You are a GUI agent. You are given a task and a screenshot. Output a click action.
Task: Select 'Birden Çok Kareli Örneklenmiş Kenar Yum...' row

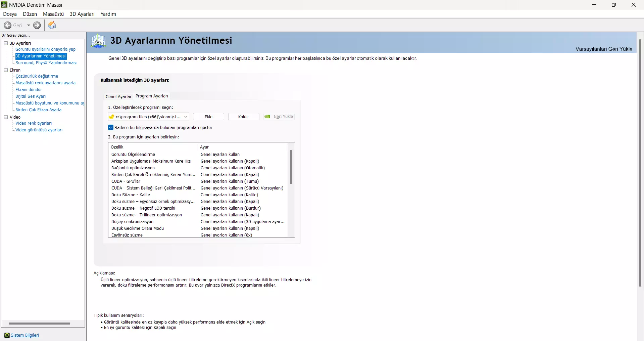coord(198,175)
